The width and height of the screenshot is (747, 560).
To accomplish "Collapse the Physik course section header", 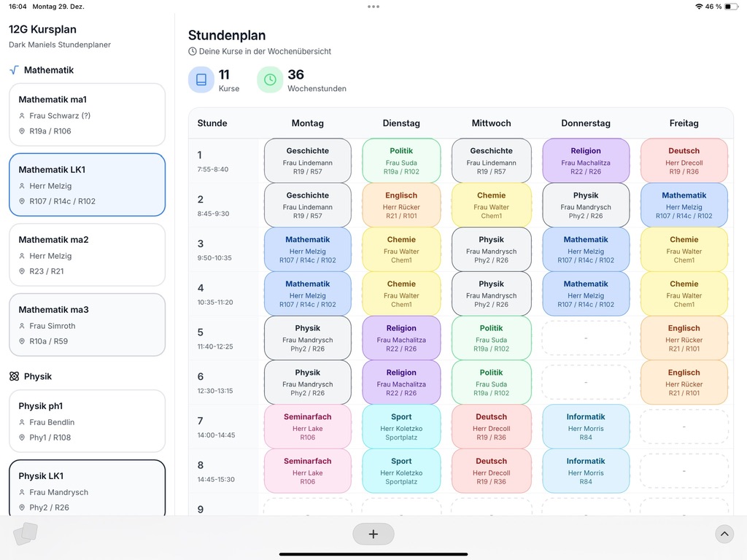I will tap(38, 376).
